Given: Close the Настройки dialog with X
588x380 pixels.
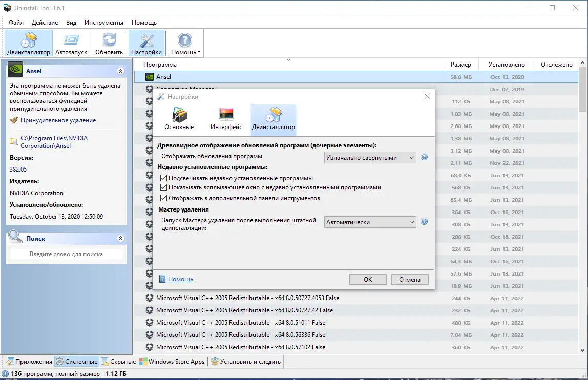Looking at the screenshot, I should (x=427, y=96).
